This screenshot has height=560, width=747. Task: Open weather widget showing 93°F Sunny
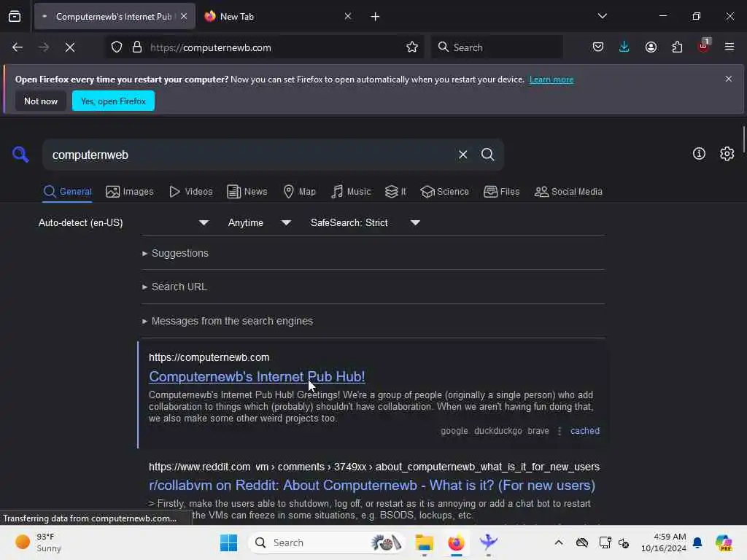[x=38, y=542]
